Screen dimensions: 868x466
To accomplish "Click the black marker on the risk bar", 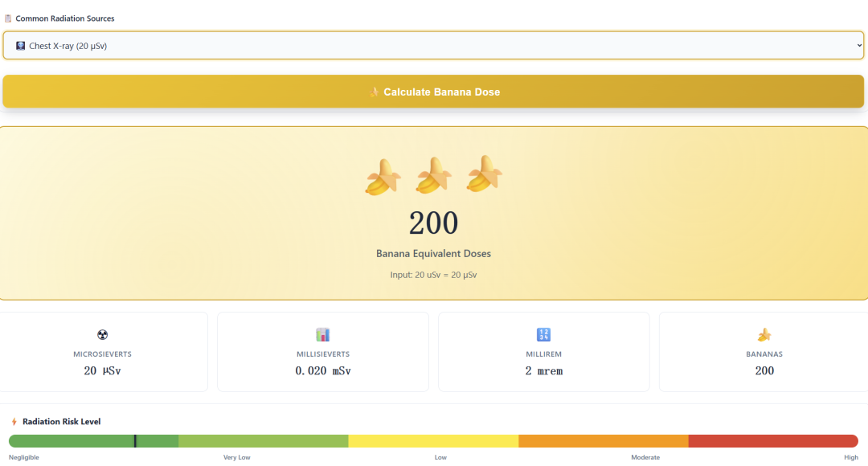I will [135, 441].
